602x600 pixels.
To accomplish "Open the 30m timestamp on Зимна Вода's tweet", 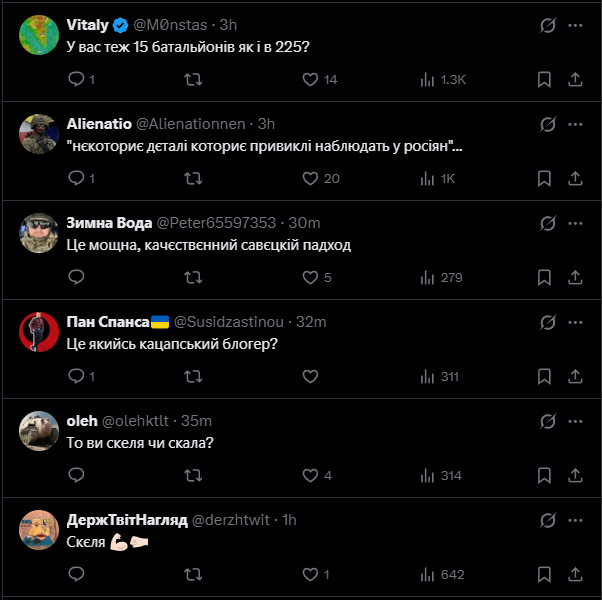I will [x=304, y=223].
